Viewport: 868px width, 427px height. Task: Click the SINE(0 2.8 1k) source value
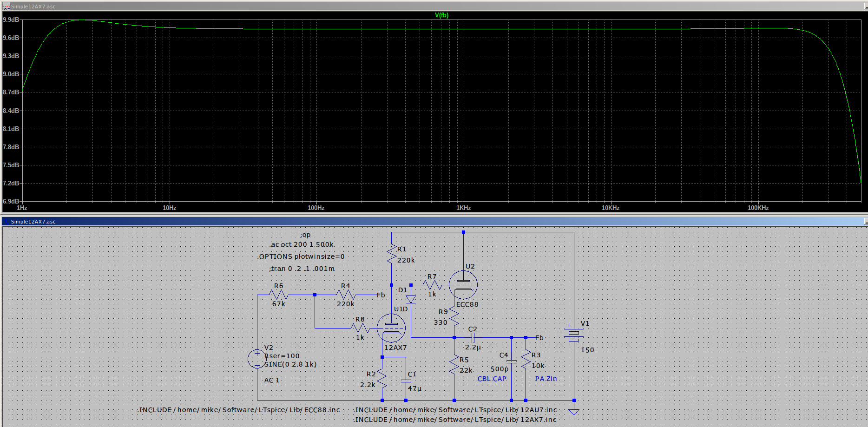tap(290, 364)
